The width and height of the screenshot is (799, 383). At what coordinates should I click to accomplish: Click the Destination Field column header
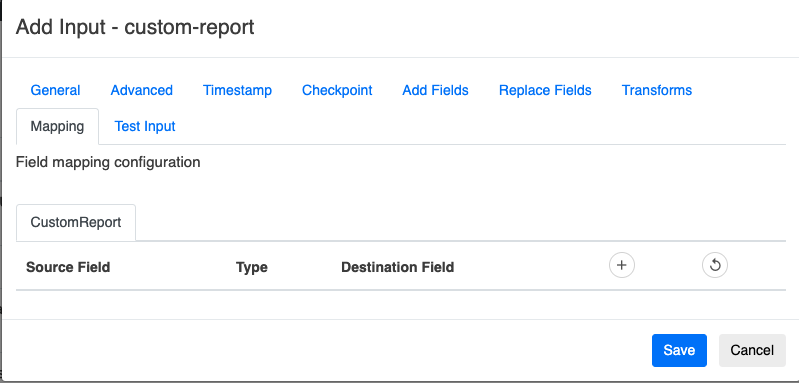397,267
